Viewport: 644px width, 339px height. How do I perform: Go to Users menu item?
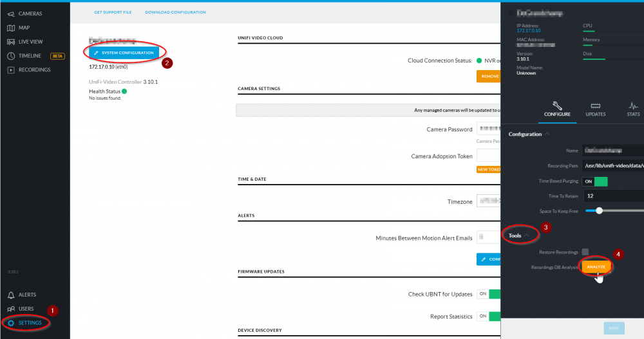pyautogui.click(x=26, y=309)
